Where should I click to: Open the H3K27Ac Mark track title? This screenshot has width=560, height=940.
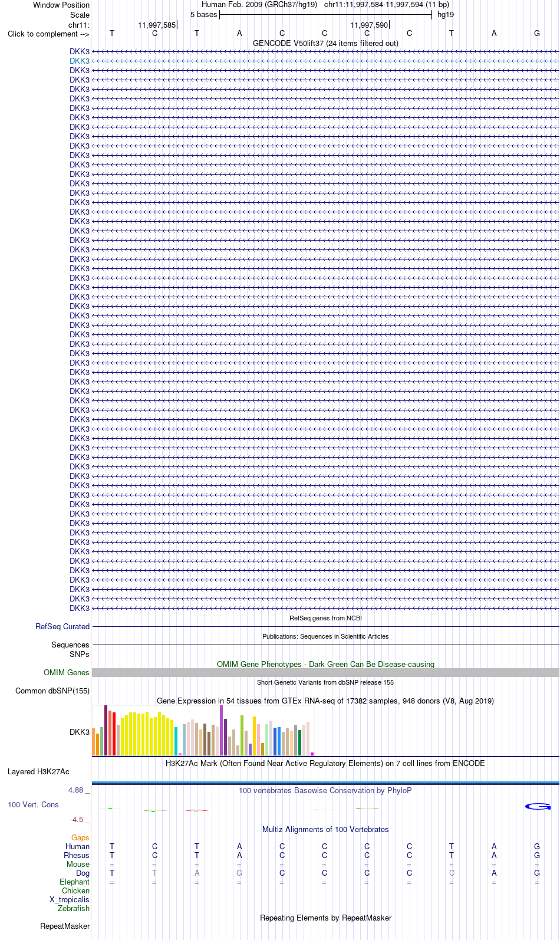[x=325, y=763]
